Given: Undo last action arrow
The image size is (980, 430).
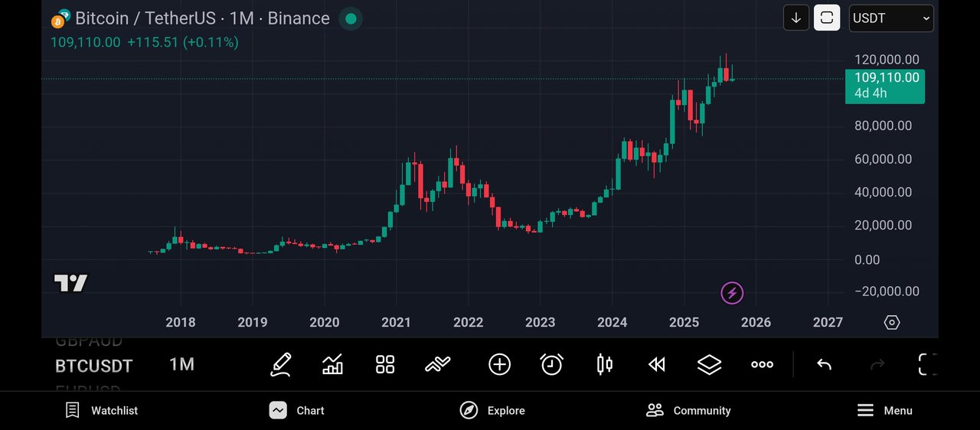Looking at the screenshot, I should pyautogui.click(x=824, y=365).
